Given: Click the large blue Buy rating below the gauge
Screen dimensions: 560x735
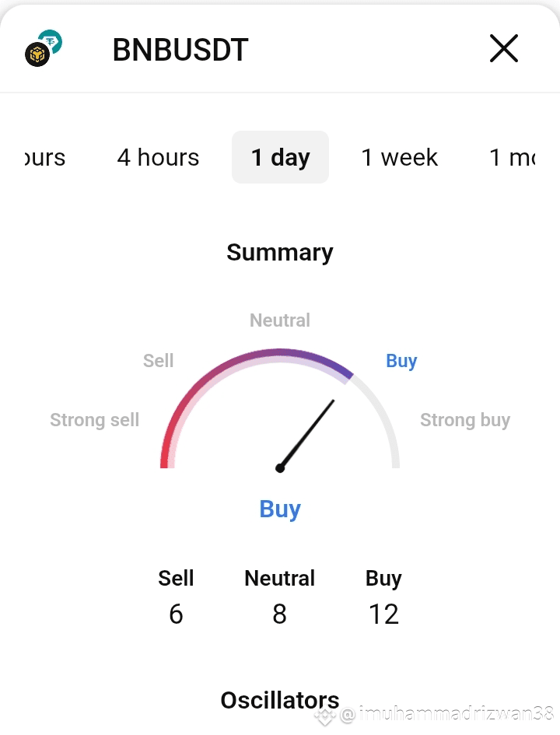Looking at the screenshot, I should click(x=280, y=509).
